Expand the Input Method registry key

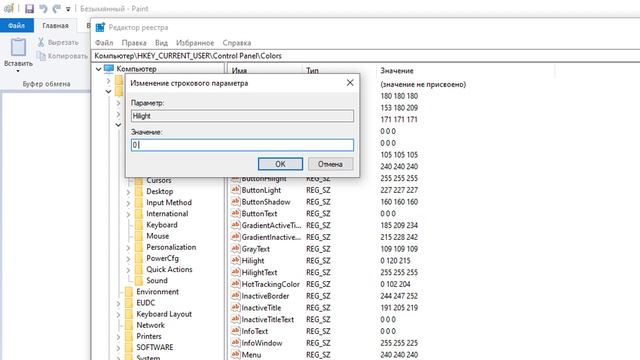click(128, 202)
